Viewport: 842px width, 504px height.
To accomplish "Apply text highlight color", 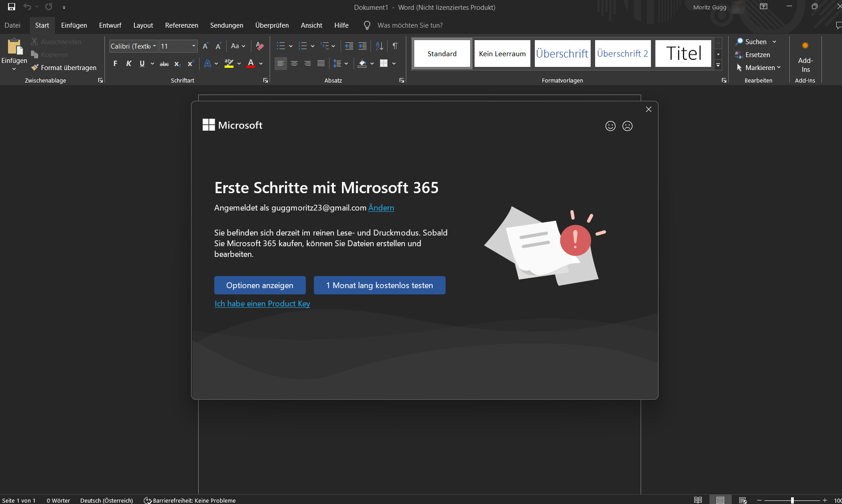I will 229,64.
